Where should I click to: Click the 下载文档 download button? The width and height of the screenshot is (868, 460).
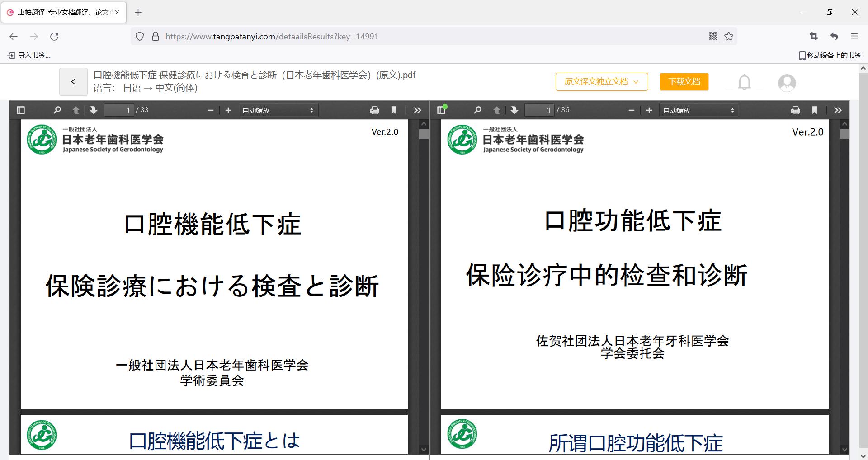tap(684, 82)
